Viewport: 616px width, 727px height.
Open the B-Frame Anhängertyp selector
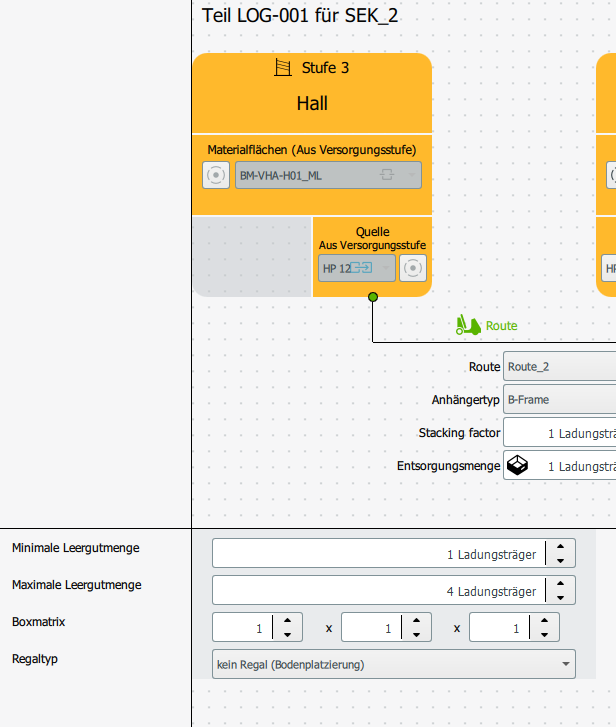559,400
